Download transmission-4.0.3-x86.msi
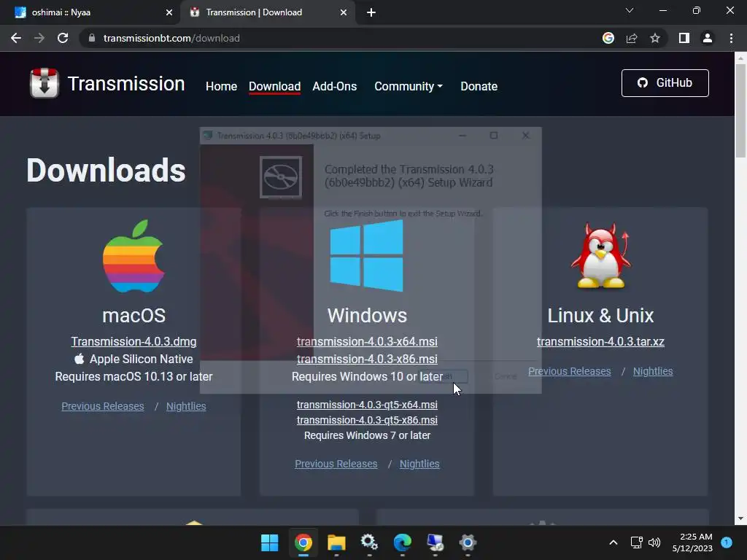This screenshot has width=747, height=560. pyautogui.click(x=367, y=359)
